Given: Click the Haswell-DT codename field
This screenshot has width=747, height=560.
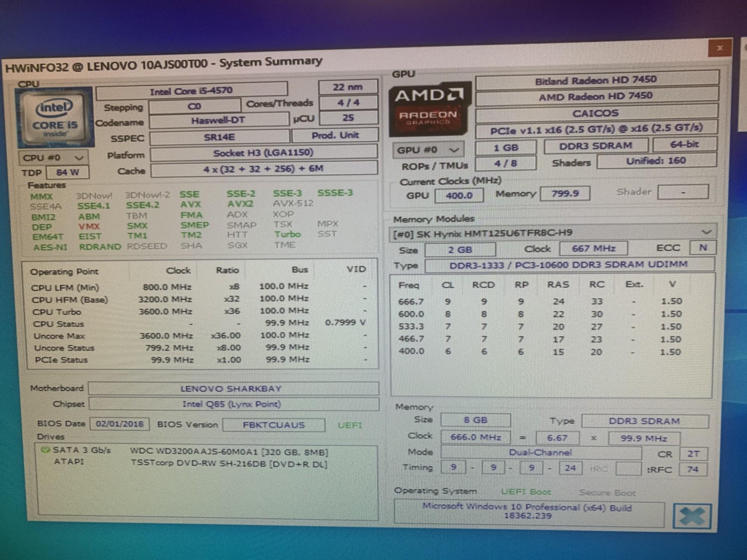Looking at the screenshot, I should pos(219,121).
